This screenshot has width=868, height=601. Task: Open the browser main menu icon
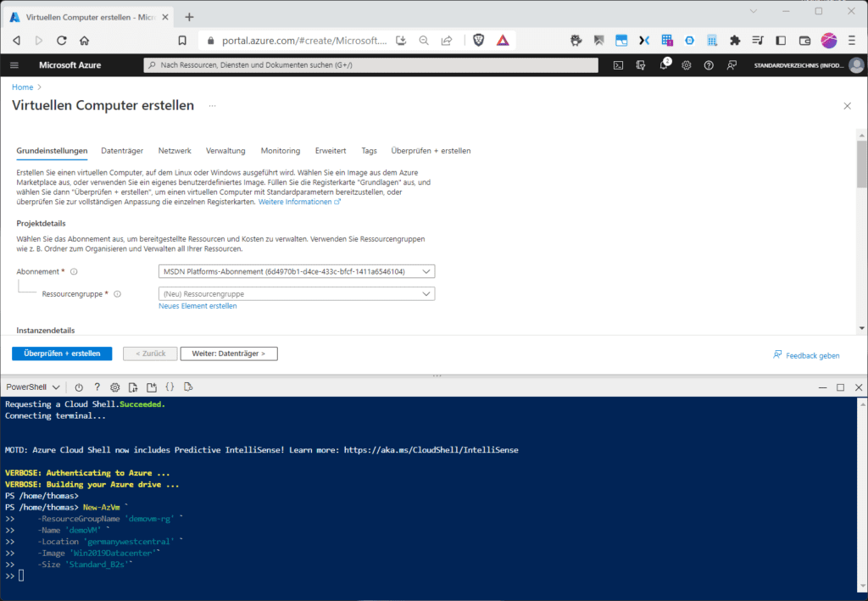click(851, 41)
